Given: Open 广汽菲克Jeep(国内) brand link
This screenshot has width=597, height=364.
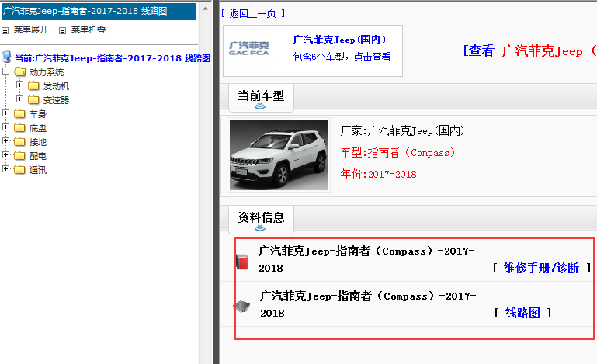Looking at the screenshot, I should 339,40.
